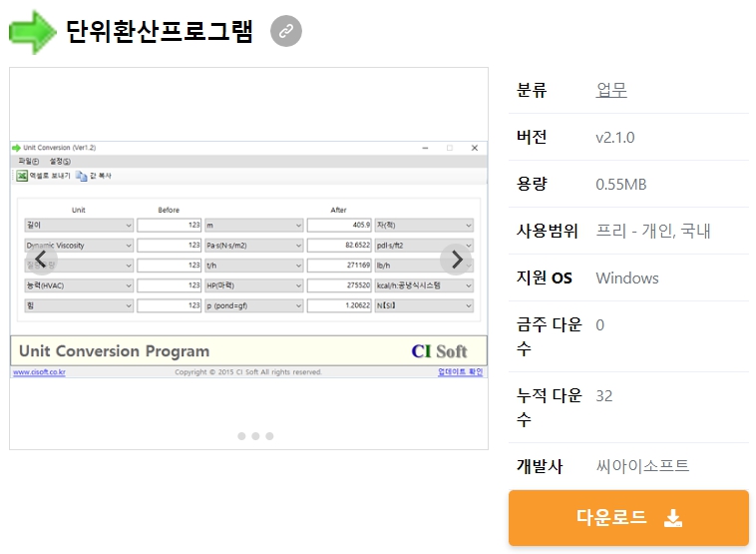Show previous screenshot with left arrow
Viewport: 756px width, 554px height.
(x=41, y=260)
